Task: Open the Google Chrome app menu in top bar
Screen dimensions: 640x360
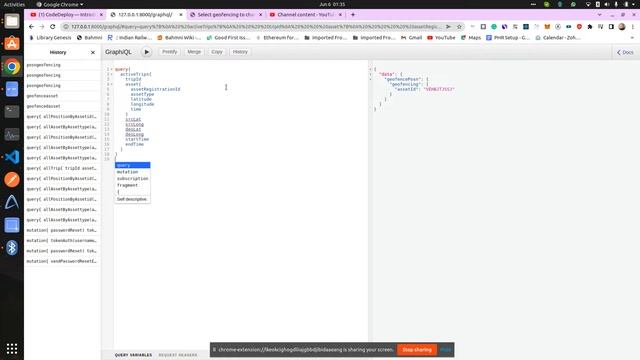Action: (60, 4)
